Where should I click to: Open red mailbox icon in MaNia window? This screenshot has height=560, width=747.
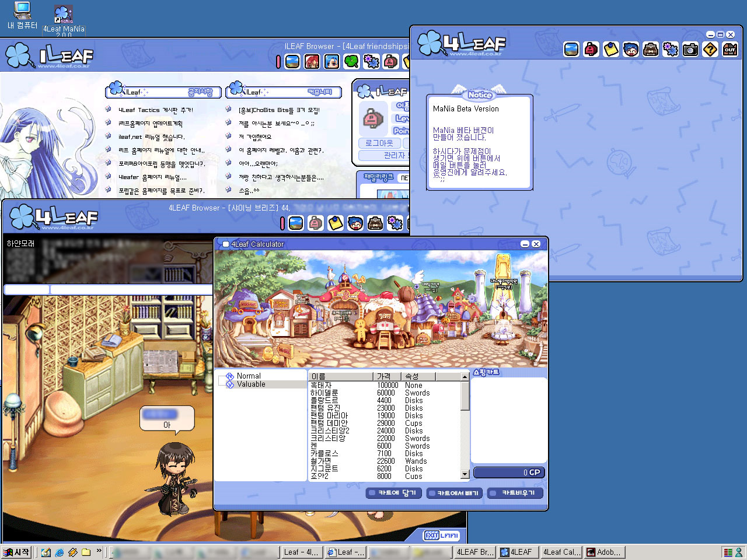coord(591,50)
